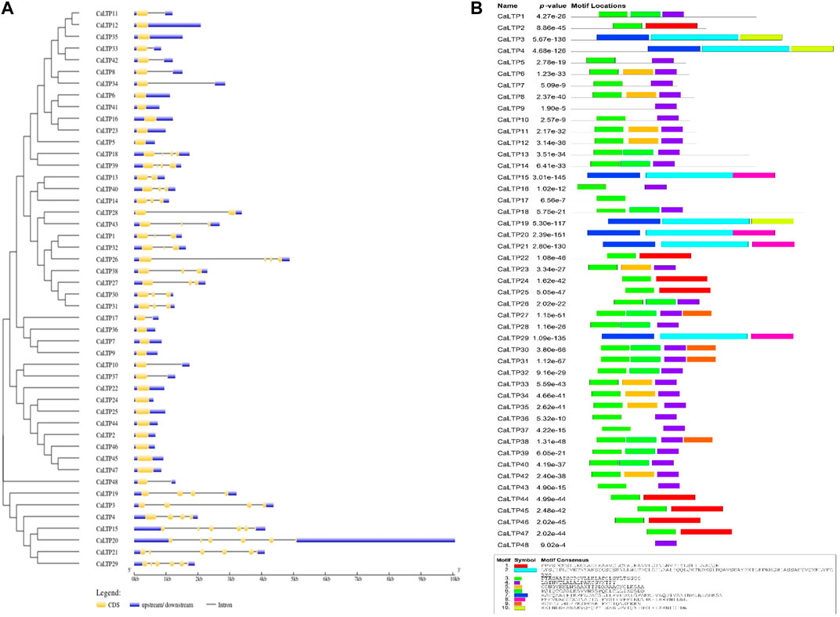Click the '5kb' axis tick label
Image resolution: width=840 pixels, height=617 pixels.
(294, 579)
